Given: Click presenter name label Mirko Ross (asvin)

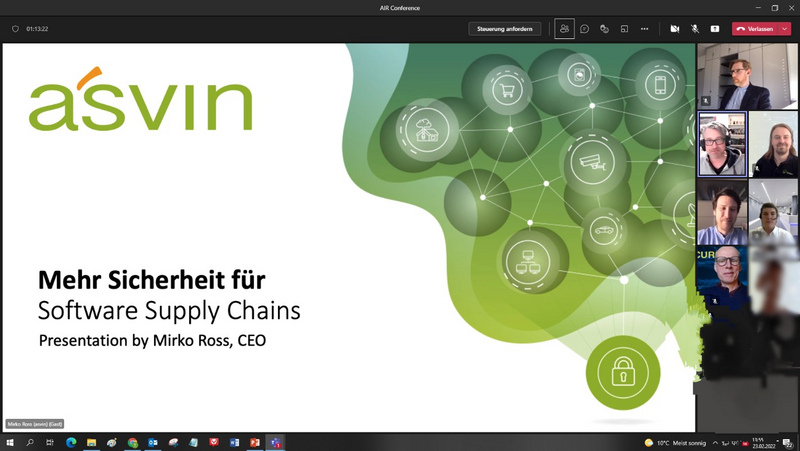Looking at the screenshot, I should [x=35, y=424].
